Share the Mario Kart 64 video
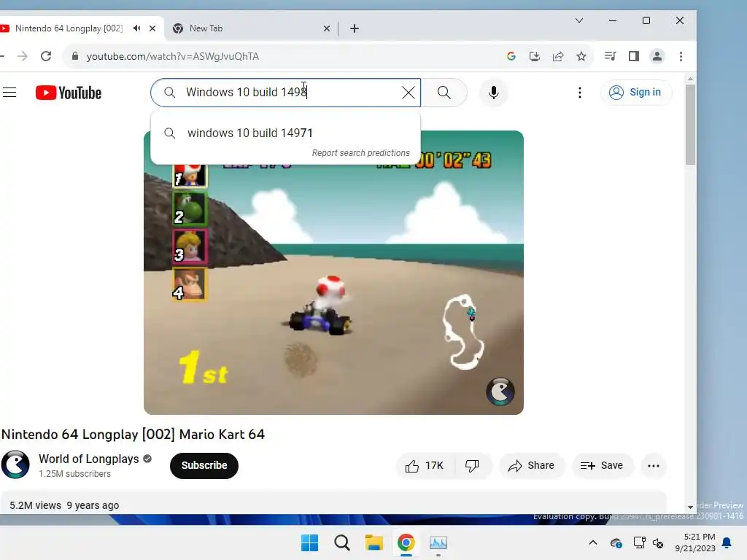Image resolution: width=747 pixels, height=560 pixels. [x=532, y=466]
